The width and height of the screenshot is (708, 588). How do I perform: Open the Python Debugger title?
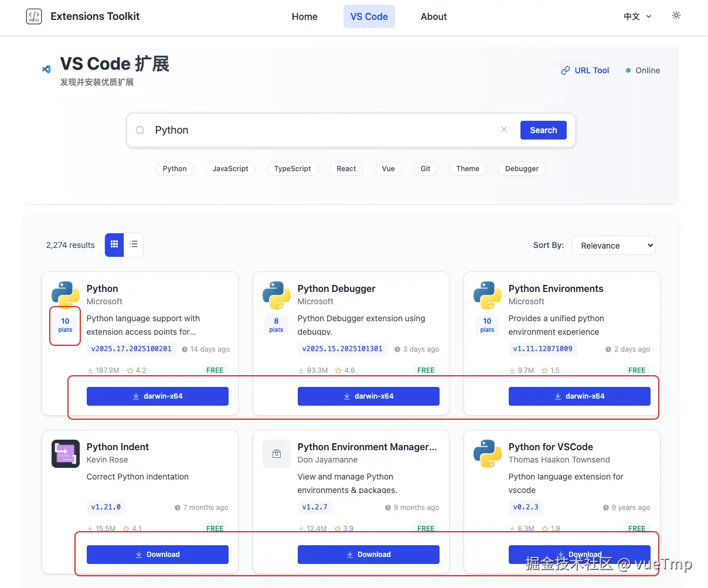336,288
